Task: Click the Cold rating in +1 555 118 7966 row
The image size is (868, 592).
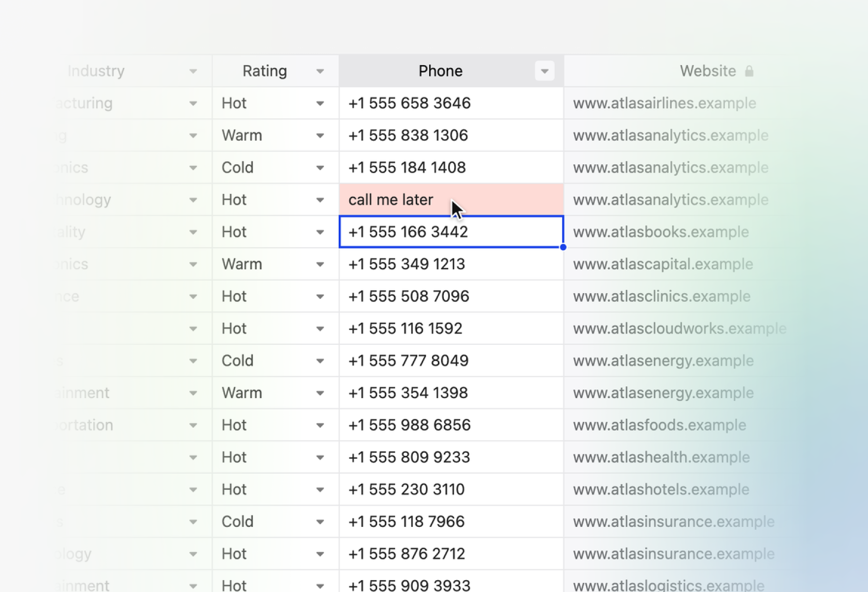Action: (237, 521)
